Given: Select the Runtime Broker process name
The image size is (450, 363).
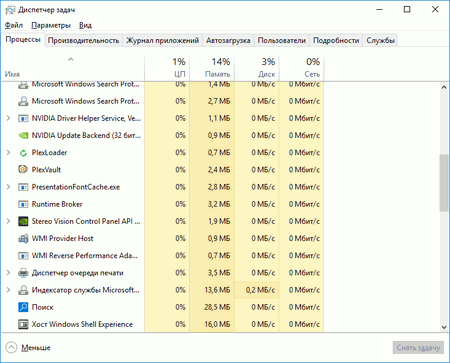Looking at the screenshot, I should (x=57, y=204).
